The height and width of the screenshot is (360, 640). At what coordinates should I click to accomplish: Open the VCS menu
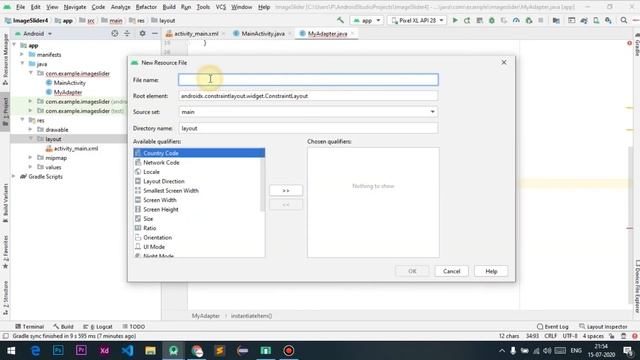[x=220, y=7]
